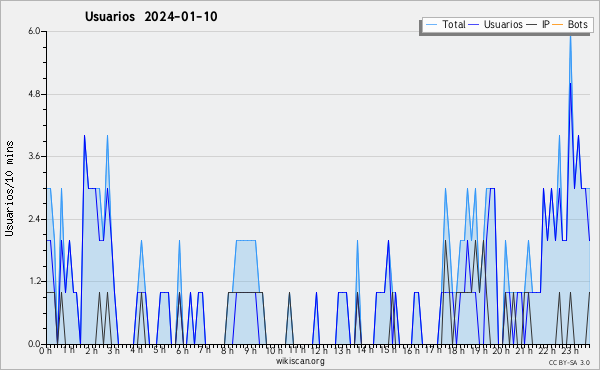Screen dimensions: 600x370
Task: Click the light blue Total legend line
Action: click(431, 25)
